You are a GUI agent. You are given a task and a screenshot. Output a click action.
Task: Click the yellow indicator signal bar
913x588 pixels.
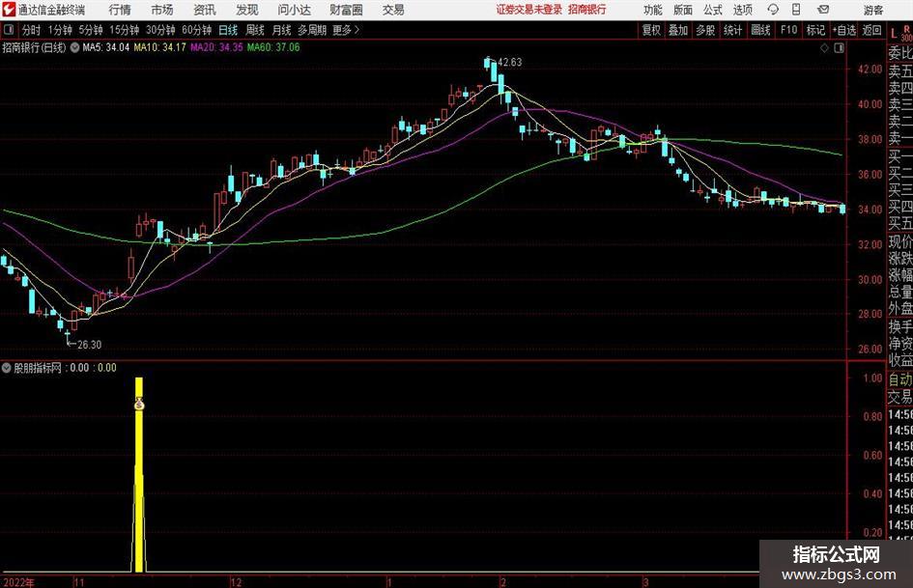tap(138, 474)
